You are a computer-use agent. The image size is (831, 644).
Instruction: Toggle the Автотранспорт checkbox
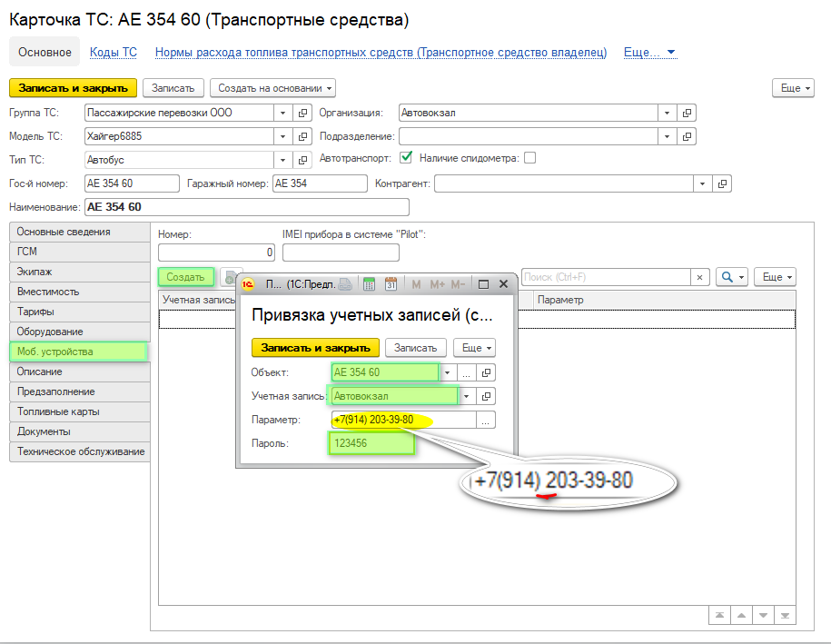click(406, 158)
